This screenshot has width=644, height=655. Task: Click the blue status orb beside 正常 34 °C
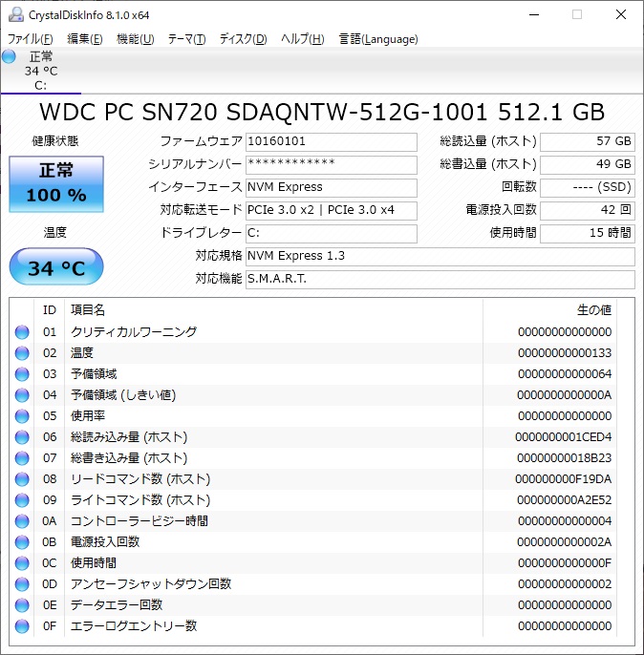[x=9, y=56]
